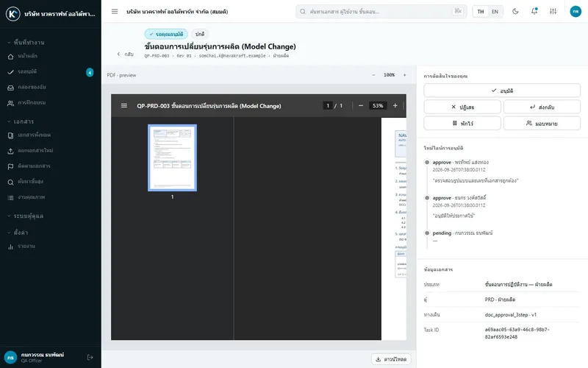The width and height of the screenshot is (588, 368).
Task: Switch to dark mode with moon icon
Action: point(516,12)
